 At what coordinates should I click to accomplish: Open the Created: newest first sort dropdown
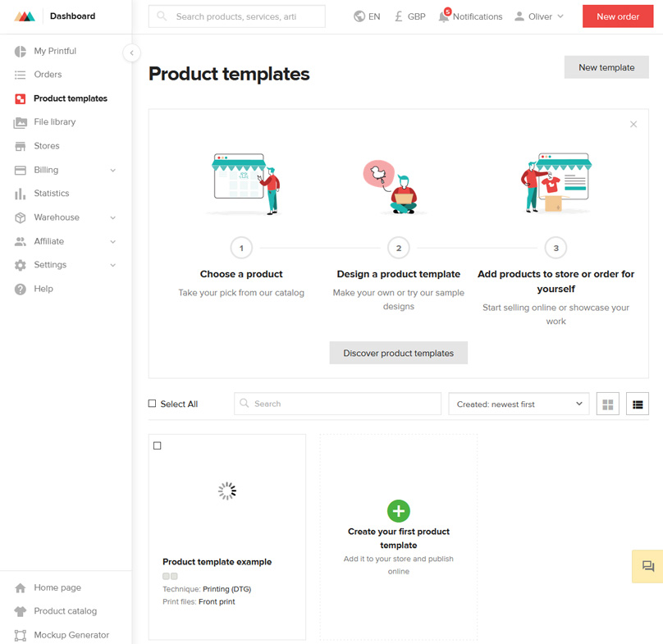(519, 404)
